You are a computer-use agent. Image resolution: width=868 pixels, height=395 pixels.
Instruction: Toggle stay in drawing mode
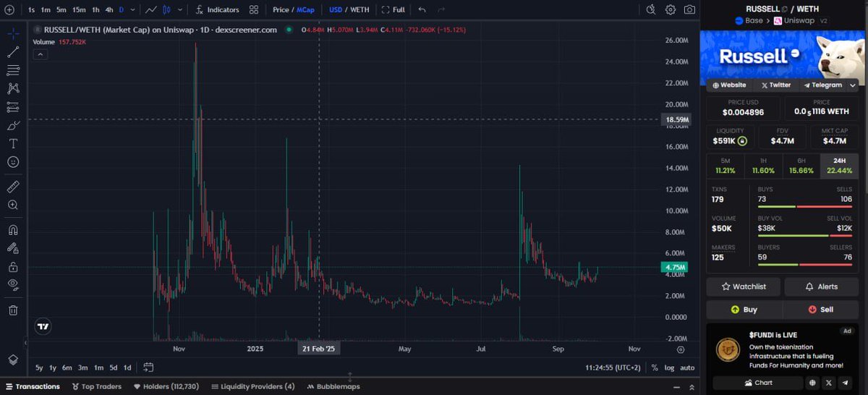point(13,248)
